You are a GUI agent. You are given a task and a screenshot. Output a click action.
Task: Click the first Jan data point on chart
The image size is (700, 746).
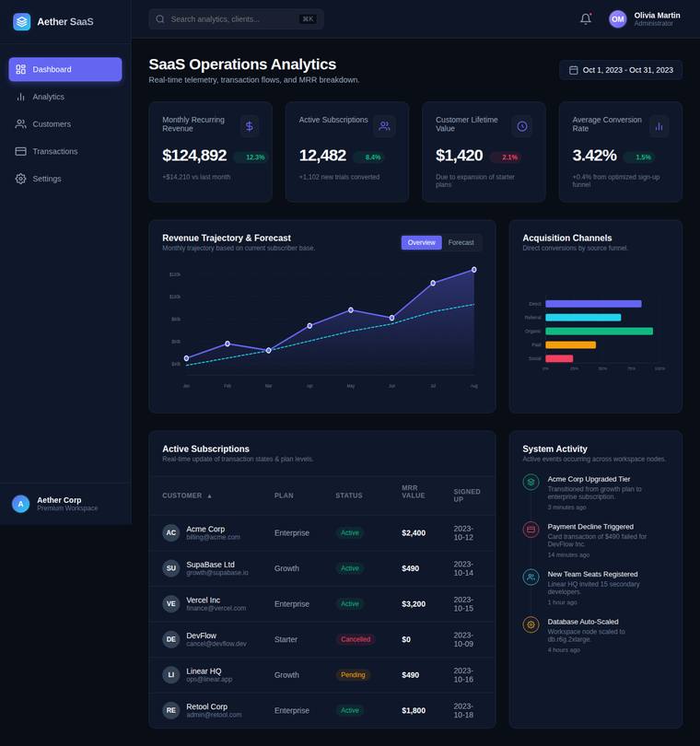(187, 358)
